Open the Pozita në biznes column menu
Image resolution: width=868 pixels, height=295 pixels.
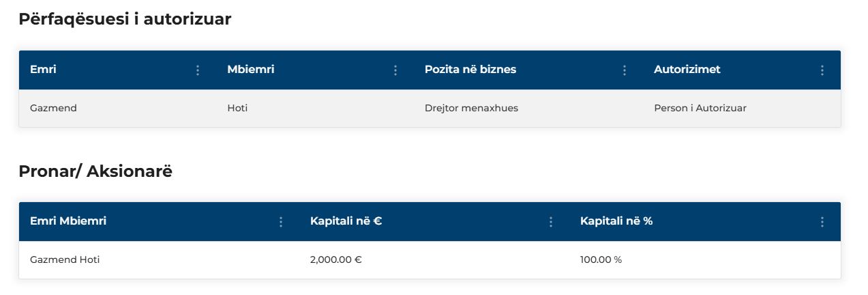[625, 70]
